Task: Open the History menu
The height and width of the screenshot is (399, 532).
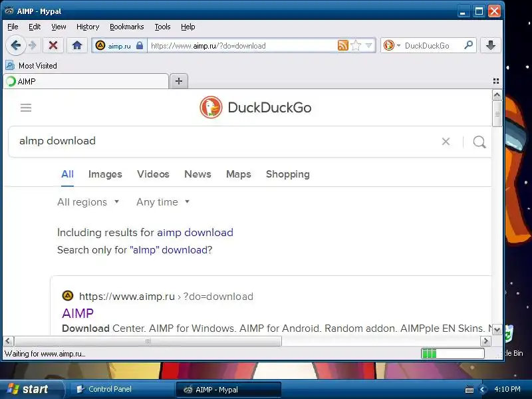Action: (88, 27)
